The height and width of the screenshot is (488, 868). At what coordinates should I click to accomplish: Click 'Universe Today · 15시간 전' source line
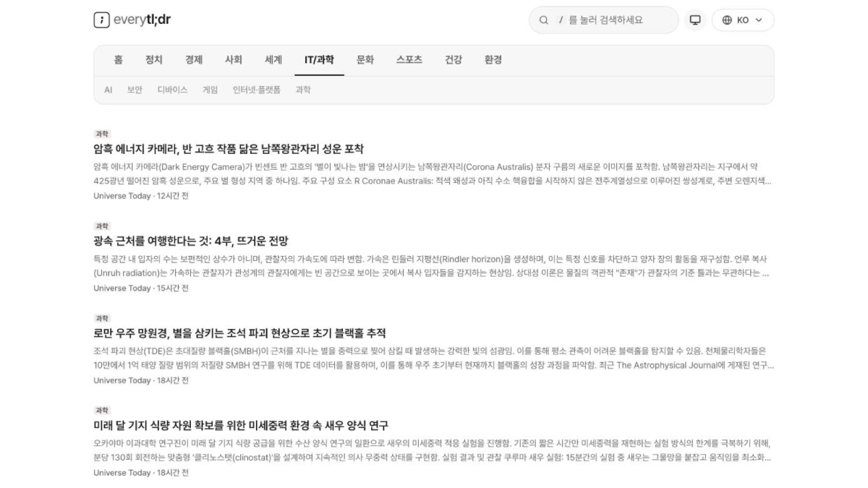141,288
